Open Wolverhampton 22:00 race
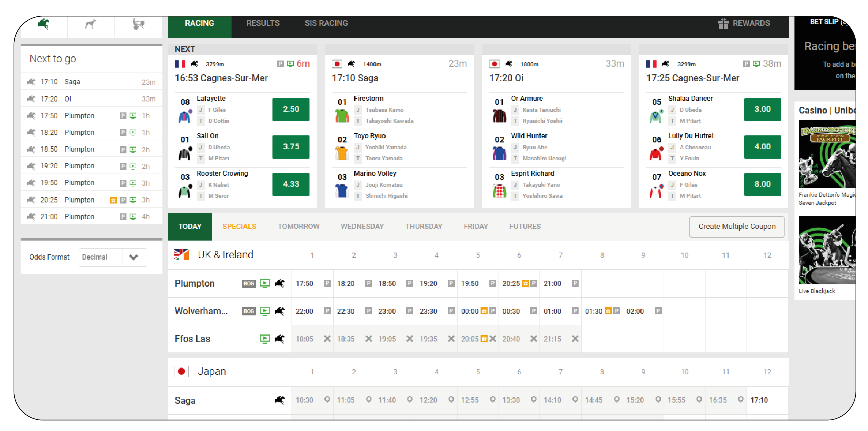Image resolution: width=868 pixels, height=431 pixels. pos(312,311)
